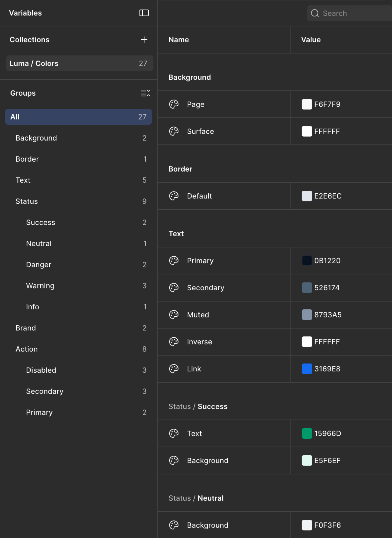
Task: Click the search magnifier icon
Action: [x=315, y=13]
